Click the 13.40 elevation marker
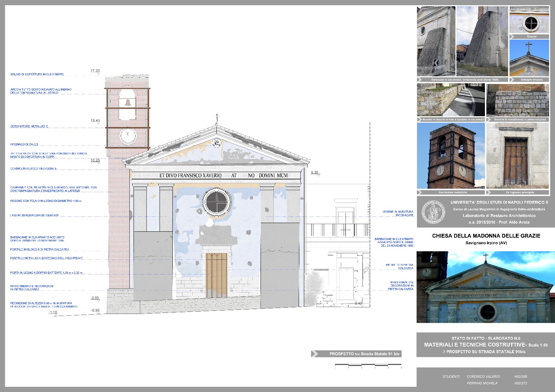 pos(95,121)
